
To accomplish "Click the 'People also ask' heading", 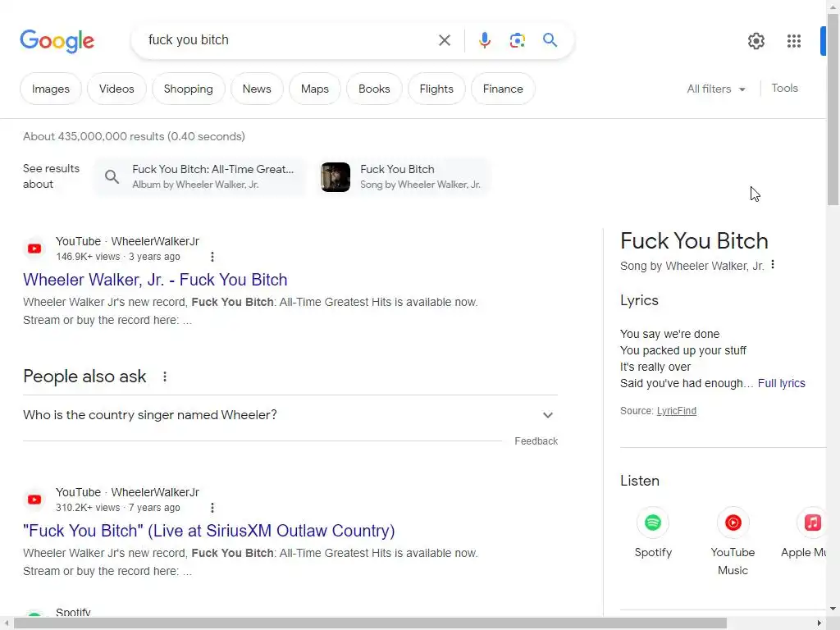I will click(84, 377).
